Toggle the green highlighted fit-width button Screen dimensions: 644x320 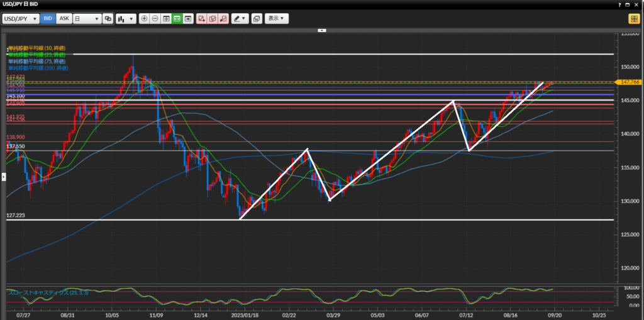177,19
